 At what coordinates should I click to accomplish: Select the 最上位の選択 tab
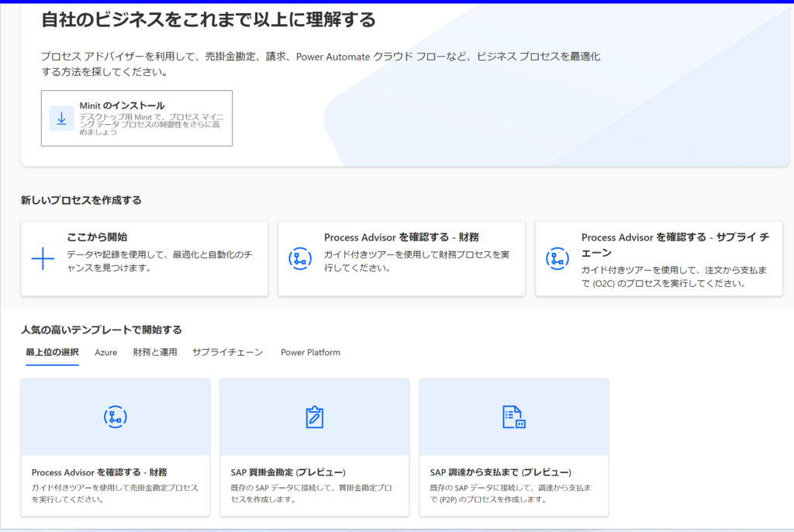point(52,352)
